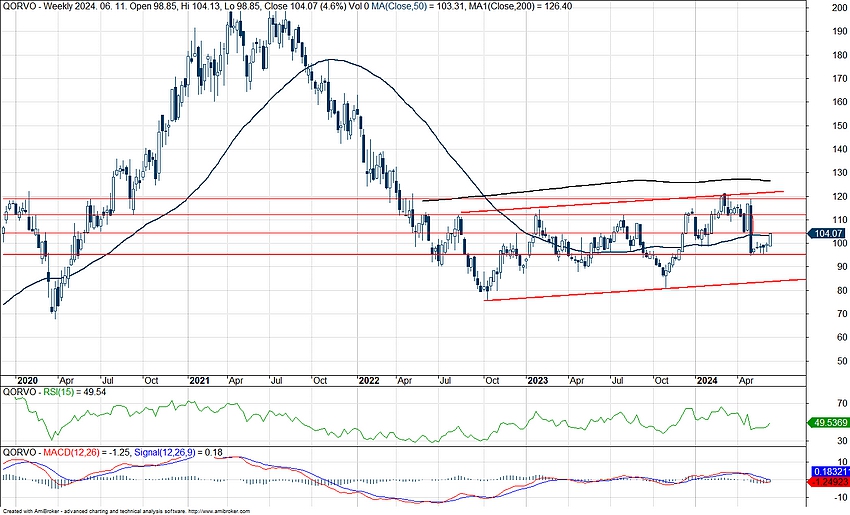This screenshot has height=515, width=850.
Task: Click the 190 price axis label
Action: point(840,31)
